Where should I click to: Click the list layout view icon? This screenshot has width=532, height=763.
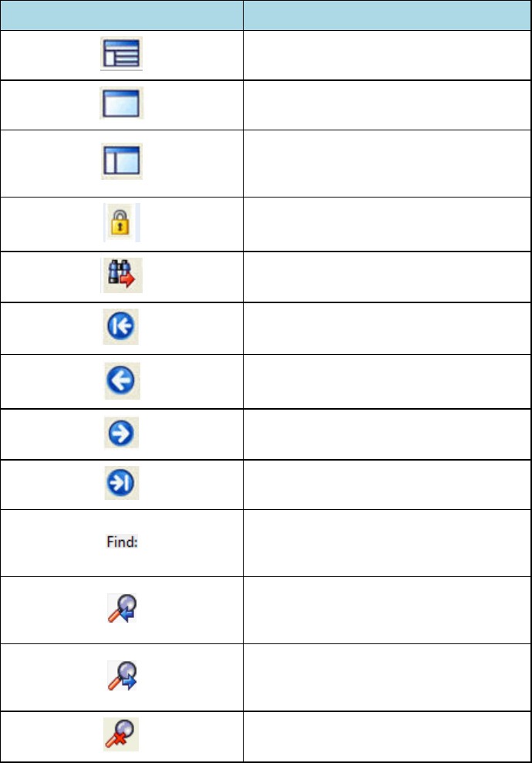click(122, 56)
